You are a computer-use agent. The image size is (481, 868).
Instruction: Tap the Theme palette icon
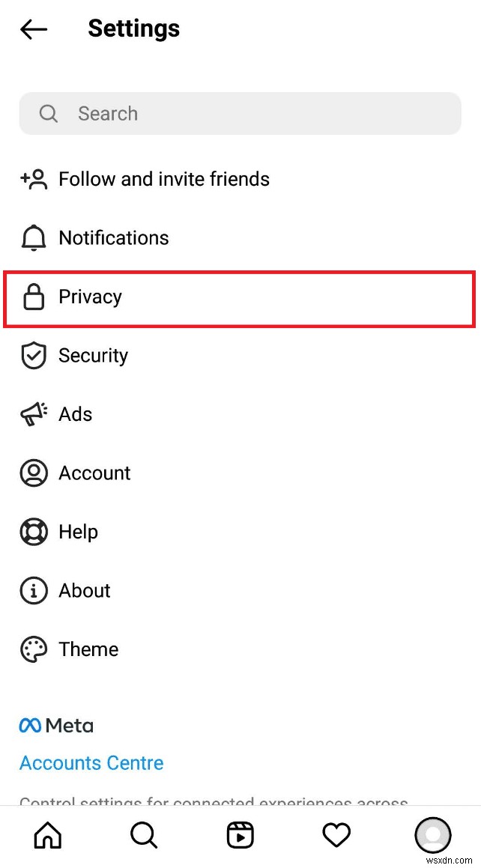[33, 649]
